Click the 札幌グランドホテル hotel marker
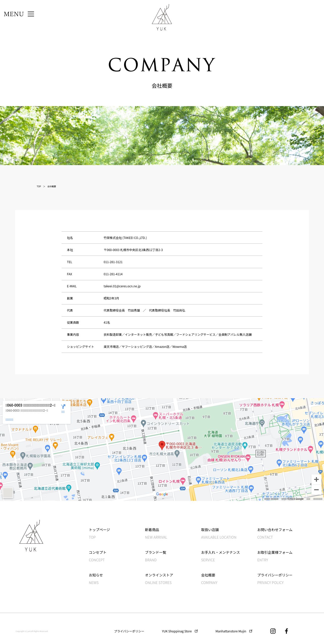The image size is (324, 644). [x=311, y=450]
